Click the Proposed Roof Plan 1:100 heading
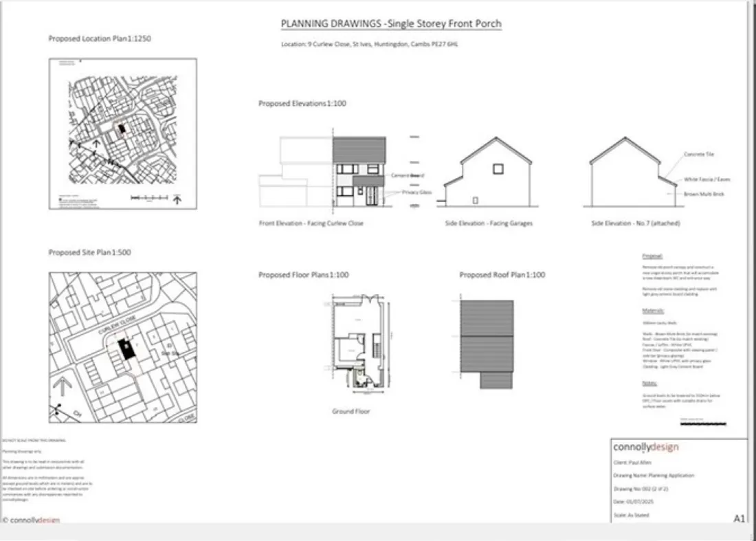 point(502,275)
